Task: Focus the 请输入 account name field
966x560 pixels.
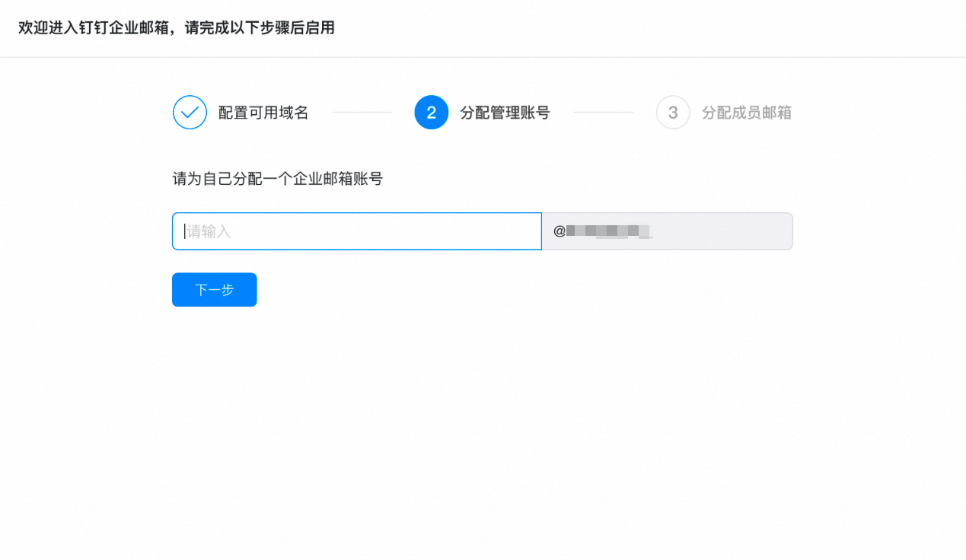Action: click(357, 231)
